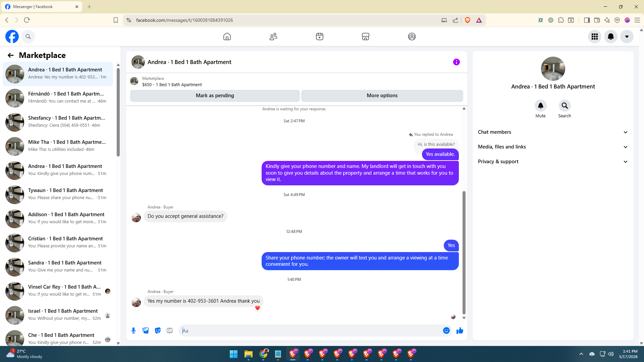Screen dimensions: 644x362
Task: Open Israel conversation
Action: (58, 315)
